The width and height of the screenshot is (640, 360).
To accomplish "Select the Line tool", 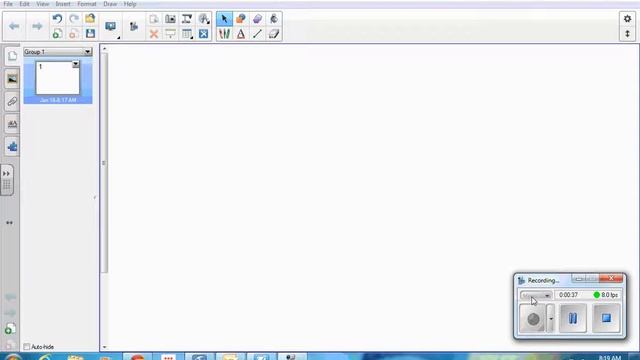I will point(257,34).
